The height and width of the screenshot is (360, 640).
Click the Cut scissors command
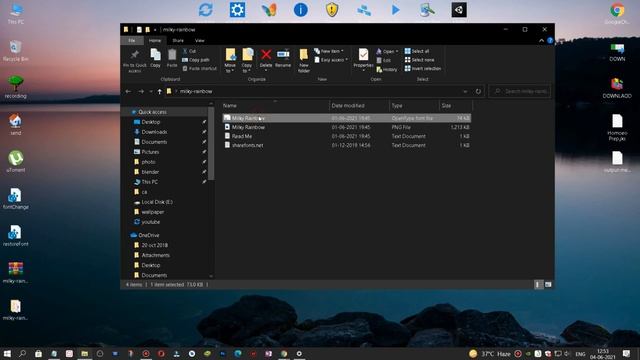(189, 51)
